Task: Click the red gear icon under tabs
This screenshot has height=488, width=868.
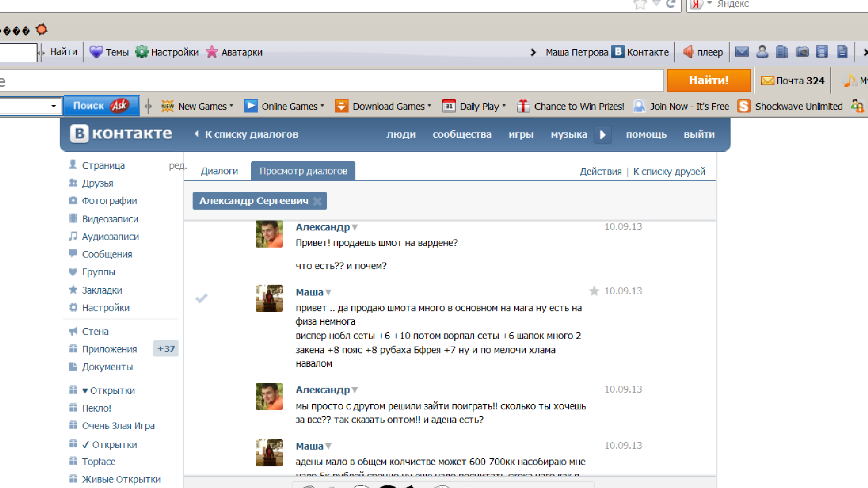Action: click(42, 29)
